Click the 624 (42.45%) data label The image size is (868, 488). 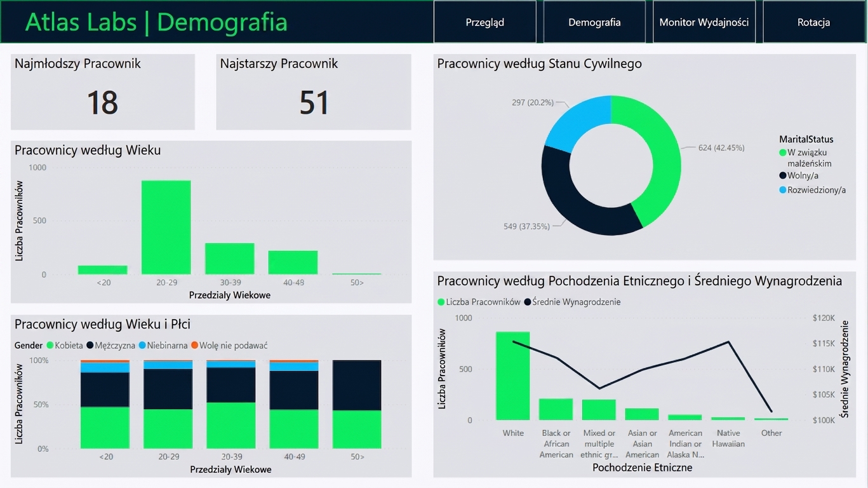pyautogui.click(x=721, y=148)
